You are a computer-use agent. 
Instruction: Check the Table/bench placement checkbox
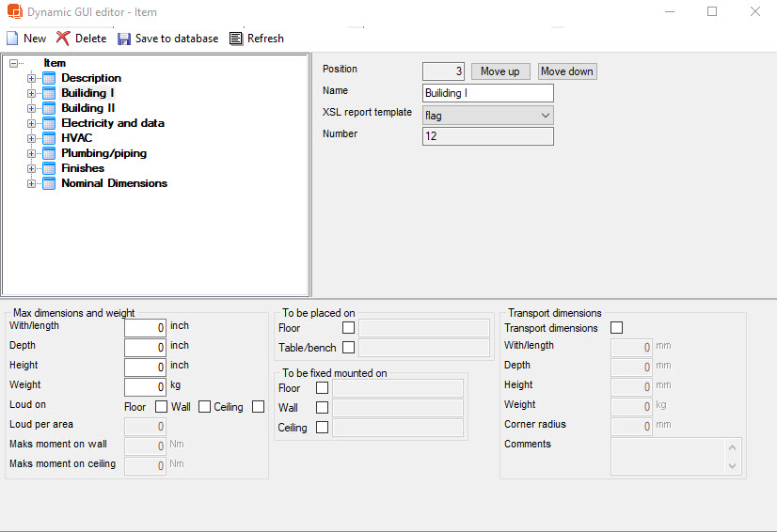tap(349, 348)
